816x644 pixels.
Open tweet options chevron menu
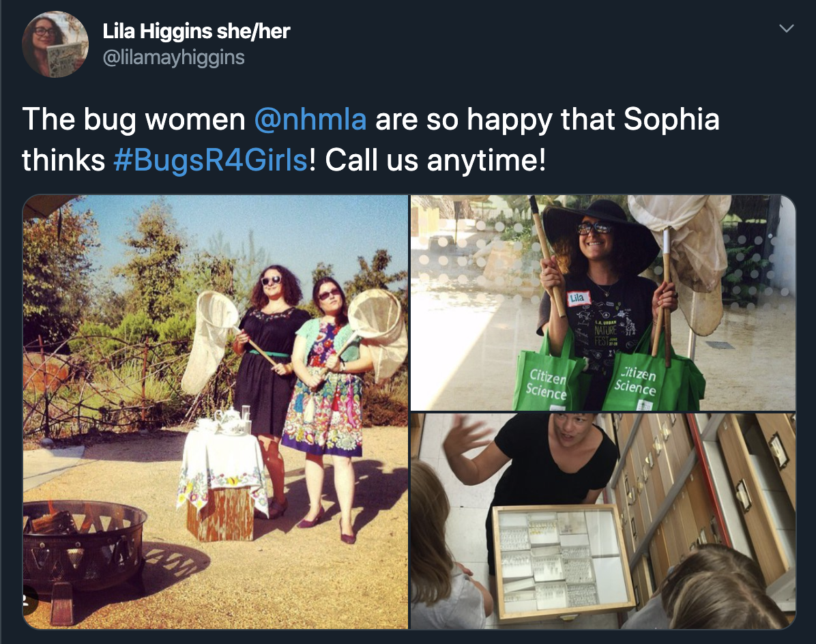[787, 29]
